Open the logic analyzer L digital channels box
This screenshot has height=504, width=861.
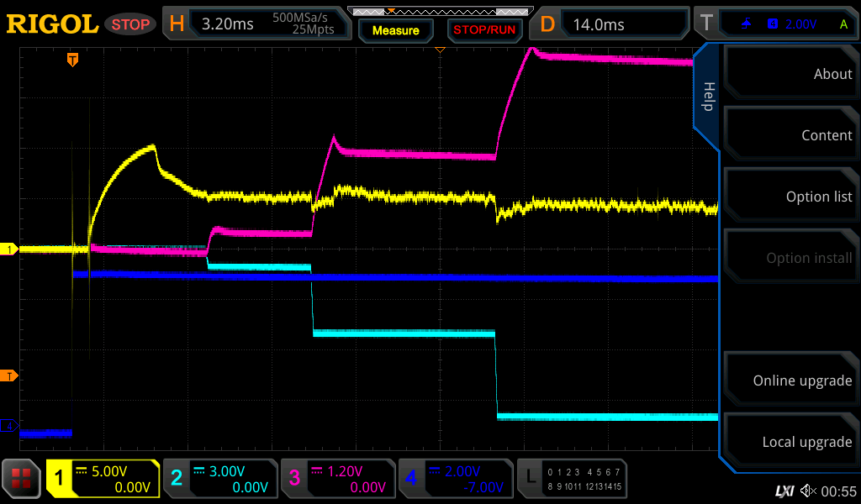pos(572,479)
